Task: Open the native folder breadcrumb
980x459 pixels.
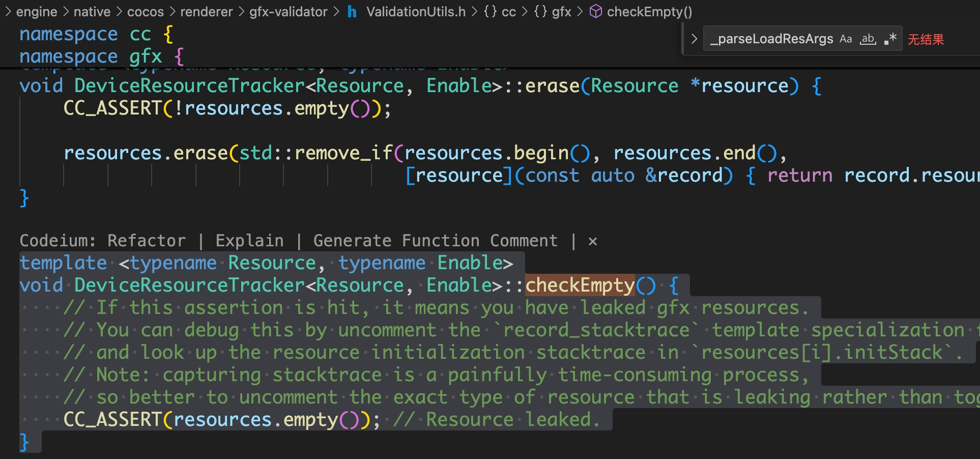Action: (92, 12)
